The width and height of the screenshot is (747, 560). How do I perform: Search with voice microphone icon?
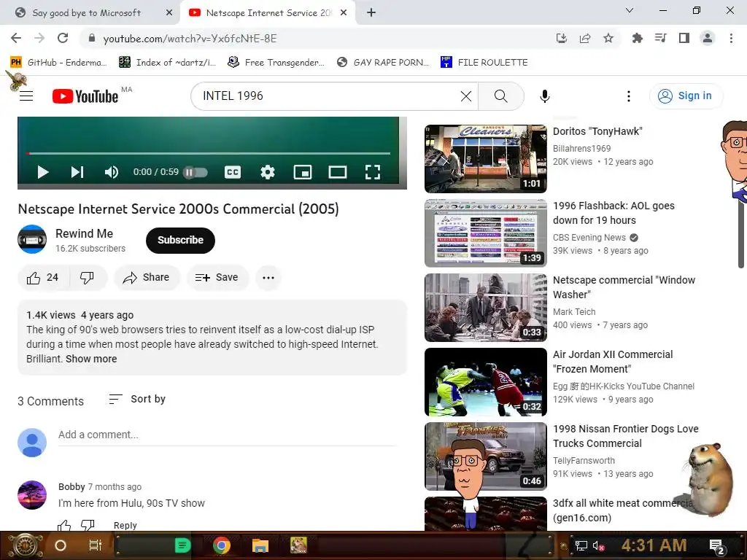tap(544, 96)
